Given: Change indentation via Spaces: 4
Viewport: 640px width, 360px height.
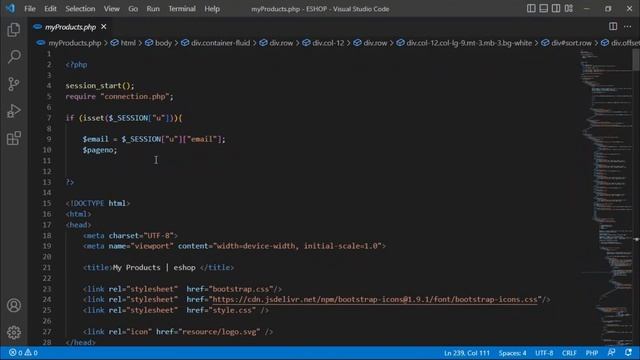Looking at the screenshot, I should tap(512, 353).
